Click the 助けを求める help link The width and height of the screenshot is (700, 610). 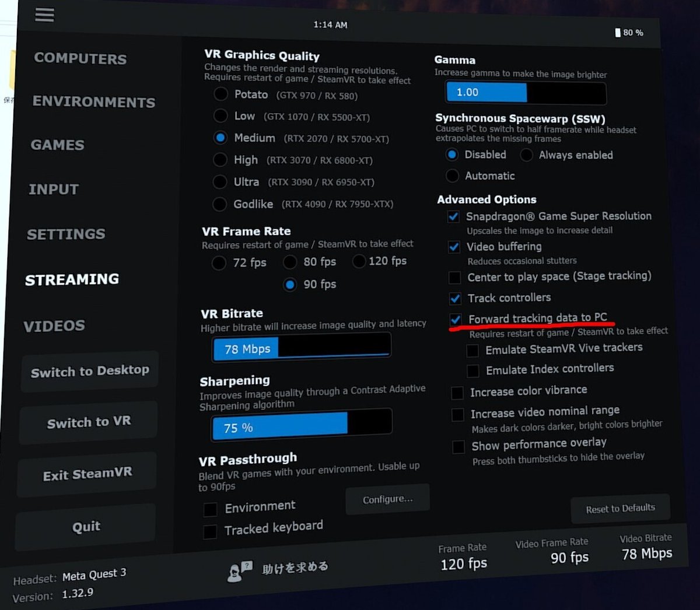[295, 567]
